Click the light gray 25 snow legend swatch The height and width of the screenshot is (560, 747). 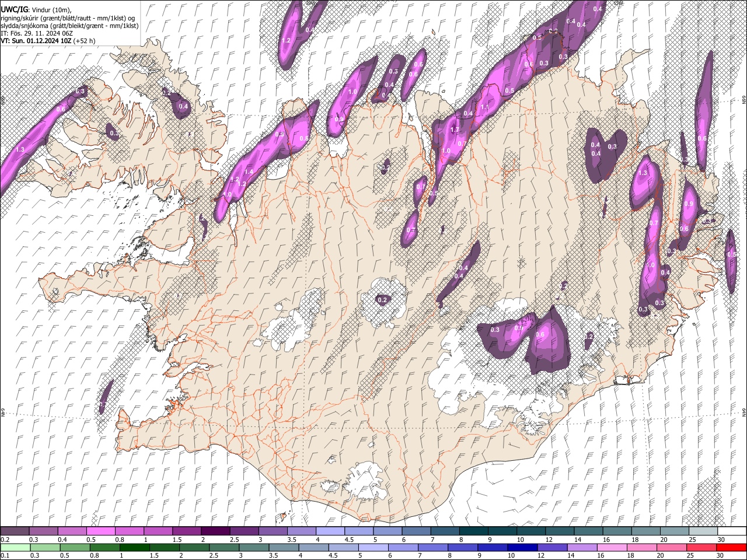(x=703, y=531)
